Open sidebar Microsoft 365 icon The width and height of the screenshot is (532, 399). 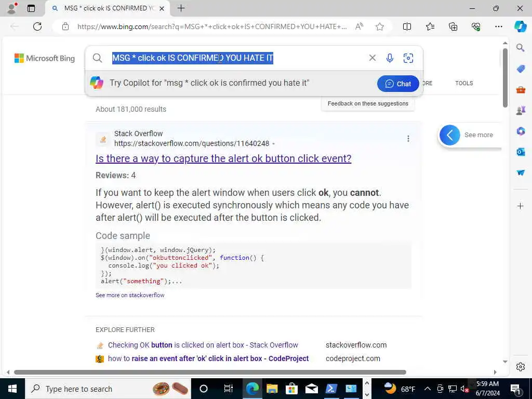(x=521, y=131)
